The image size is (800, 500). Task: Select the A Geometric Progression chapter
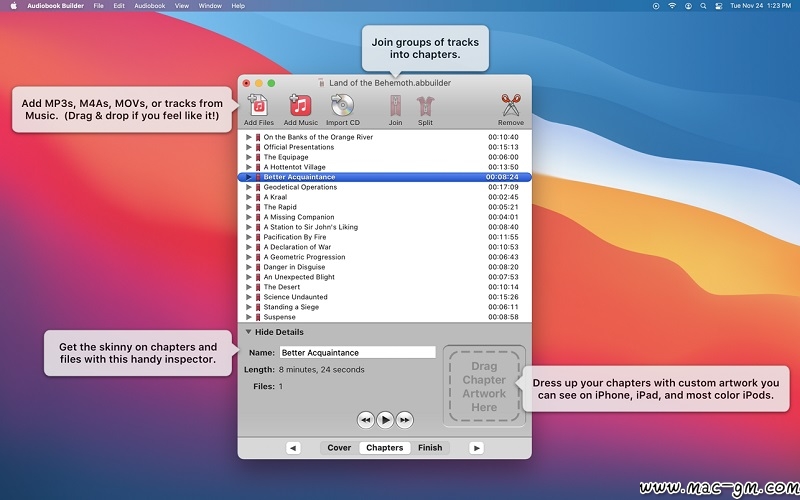[385, 257]
